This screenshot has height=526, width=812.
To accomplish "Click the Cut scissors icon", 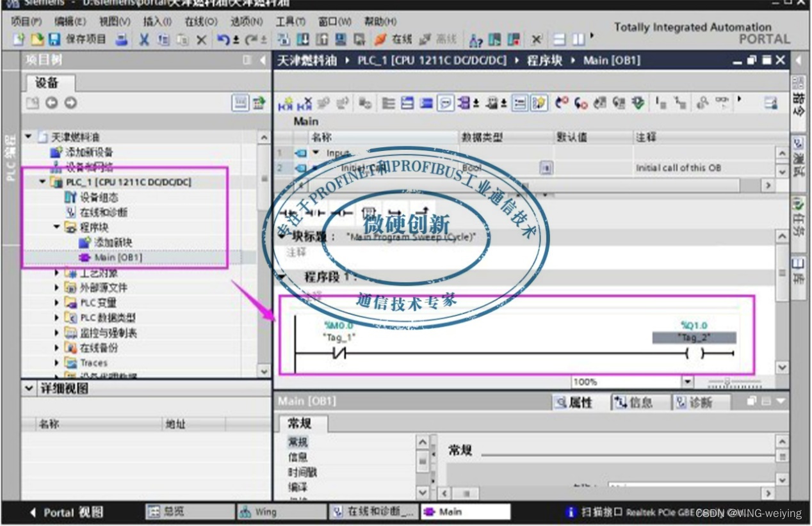I will click(x=145, y=40).
